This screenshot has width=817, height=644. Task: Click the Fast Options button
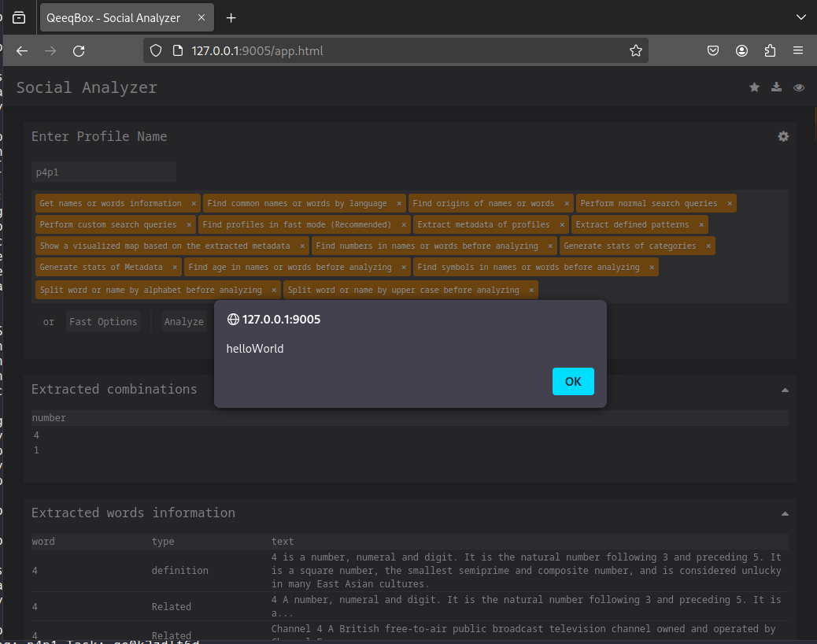pos(103,322)
